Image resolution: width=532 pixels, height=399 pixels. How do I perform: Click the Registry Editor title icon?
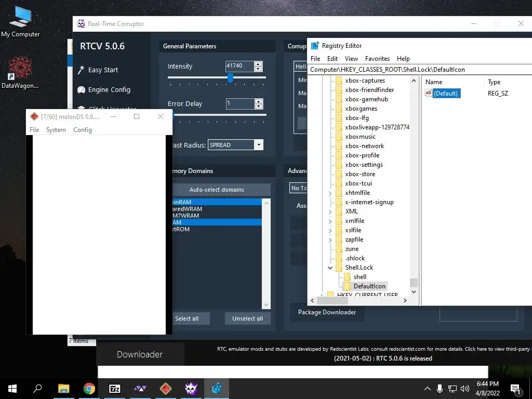315,46
